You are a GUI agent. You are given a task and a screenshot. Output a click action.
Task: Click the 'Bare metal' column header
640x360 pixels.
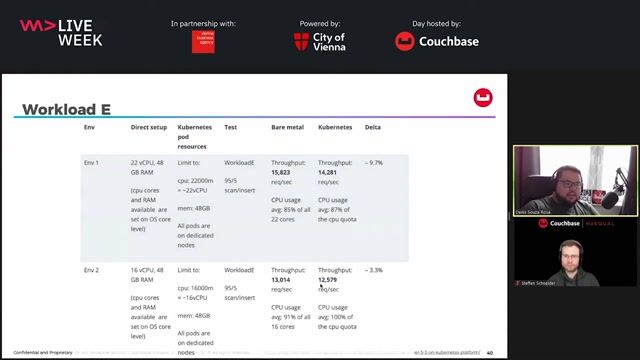(x=287, y=127)
